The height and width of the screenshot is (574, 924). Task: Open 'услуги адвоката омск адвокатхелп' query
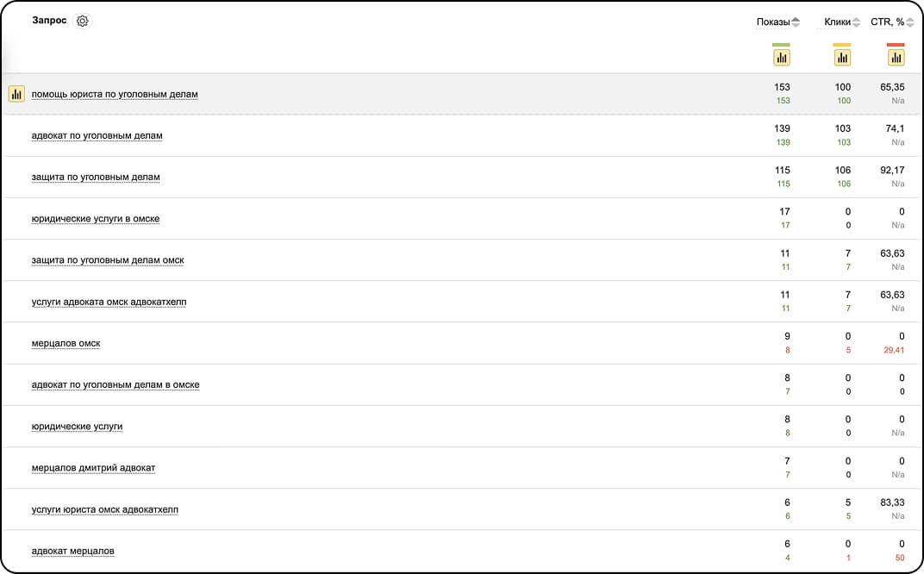109,303
